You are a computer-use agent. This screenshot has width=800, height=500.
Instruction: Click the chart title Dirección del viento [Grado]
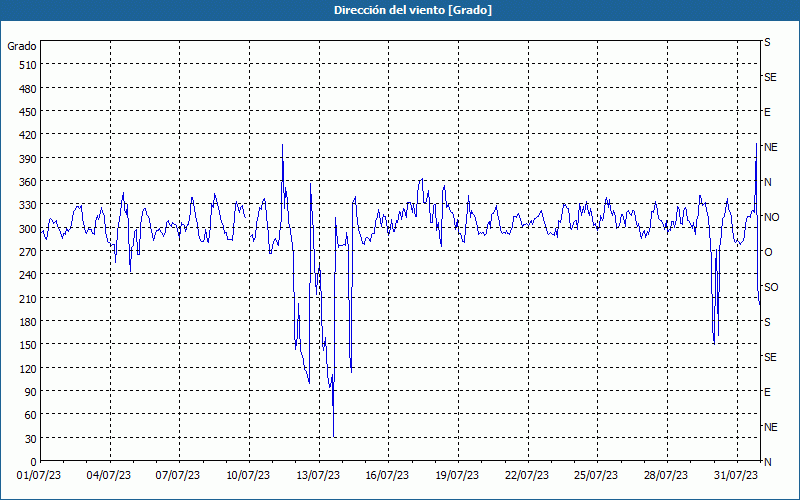[x=413, y=10]
